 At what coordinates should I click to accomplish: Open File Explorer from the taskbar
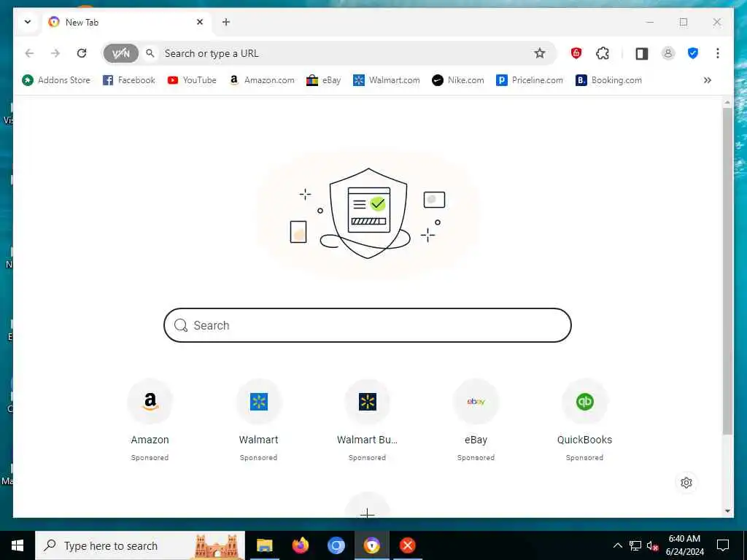click(x=264, y=545)
